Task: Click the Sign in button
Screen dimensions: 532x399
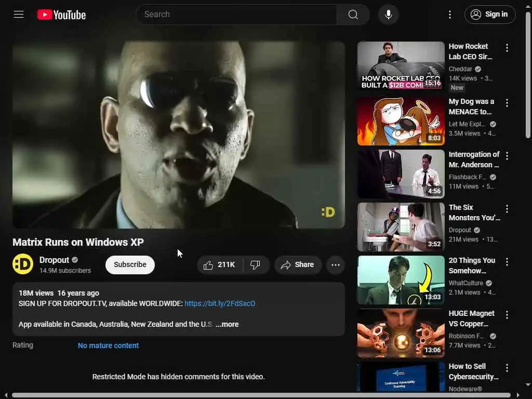Action: point(490,14)
